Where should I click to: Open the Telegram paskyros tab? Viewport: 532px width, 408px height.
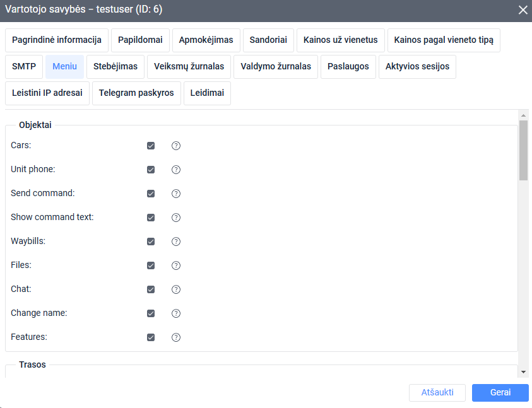(136, 93)
